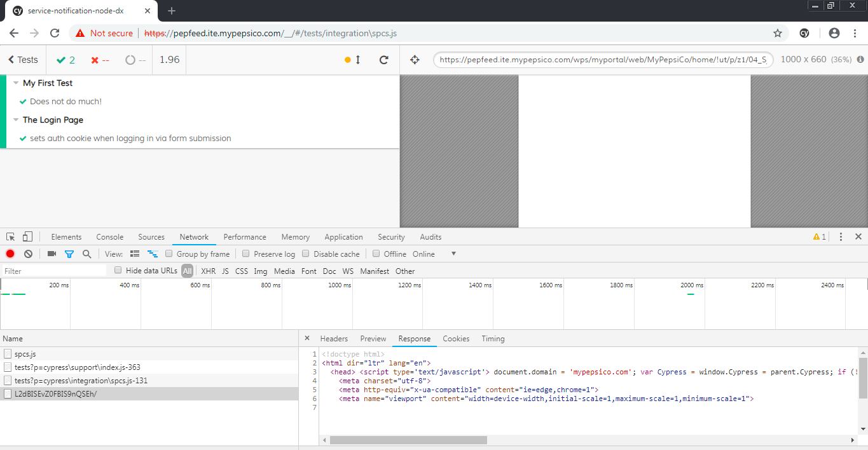Viewport: 868px width, 450px height.
Task: Switch to the Console tab
Action: tap(109, 237)
